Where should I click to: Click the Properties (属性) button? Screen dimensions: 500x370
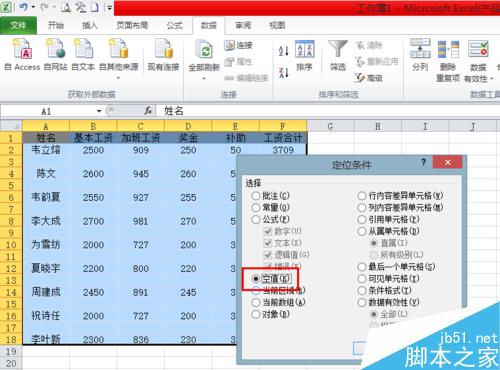tap(238, 62)
